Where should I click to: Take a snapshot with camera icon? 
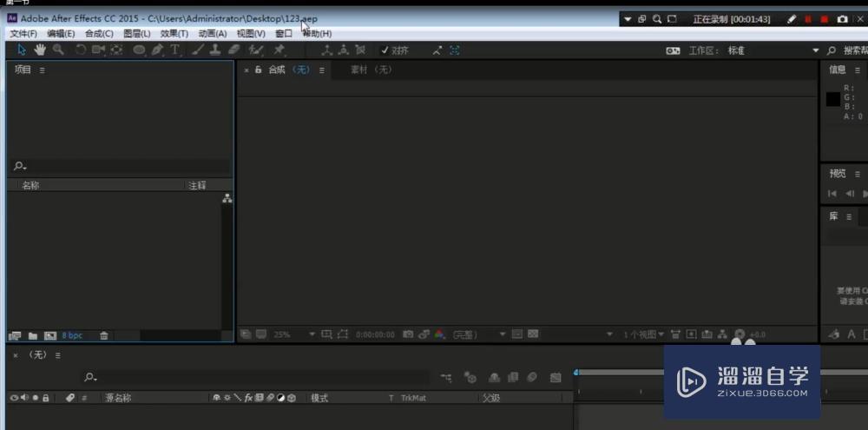[x=408, y=334]
